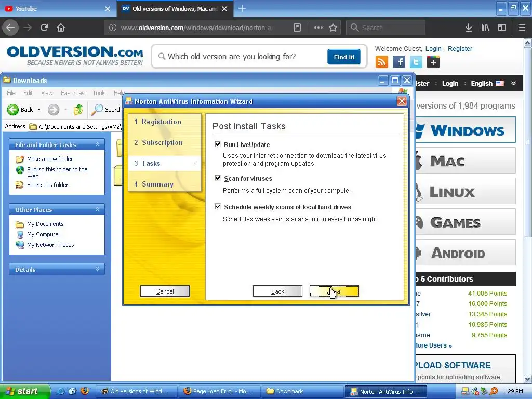This screenshot has width=532, height=399.
Task: Open Firefox downloads arrow icon
Action: (x=469, y=28)
